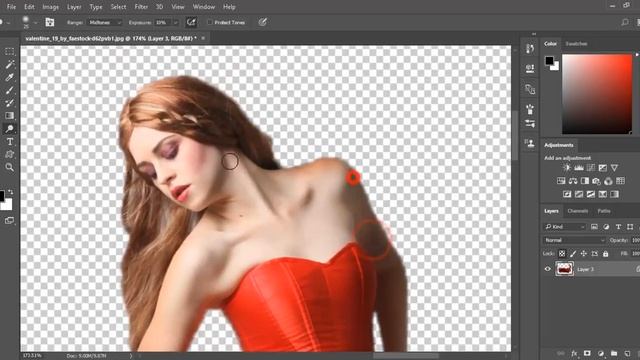Add a Channel Mixer adjustment
Viewport: 640px width, 360px height.
click(609, 181)
